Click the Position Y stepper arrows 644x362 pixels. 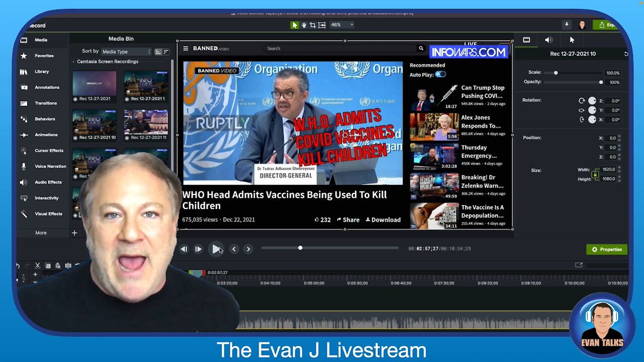click(619, 147)
